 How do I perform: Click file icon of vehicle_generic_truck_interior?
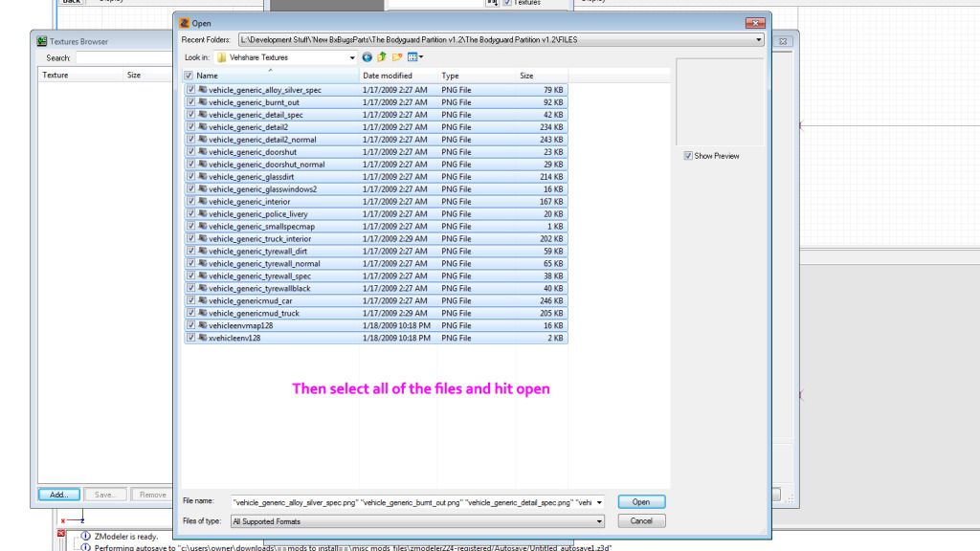(203, 238)
